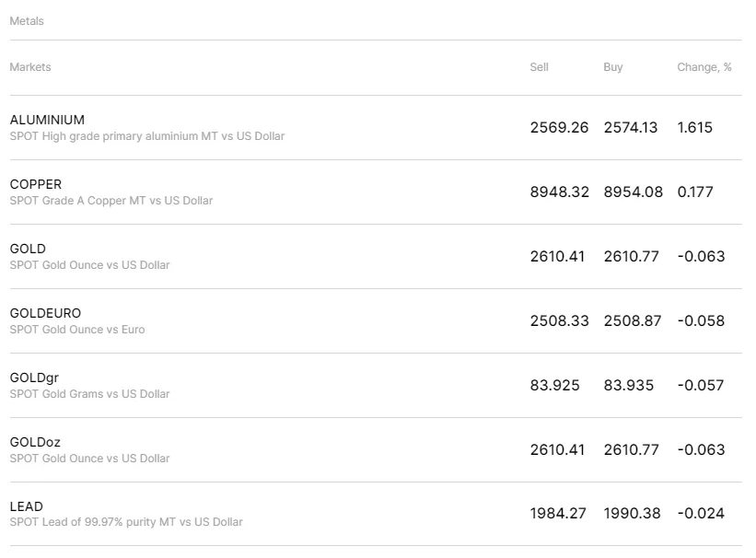756x558 pixels.
Task: Open the GOLDoz market
Action: coord(35,442)
